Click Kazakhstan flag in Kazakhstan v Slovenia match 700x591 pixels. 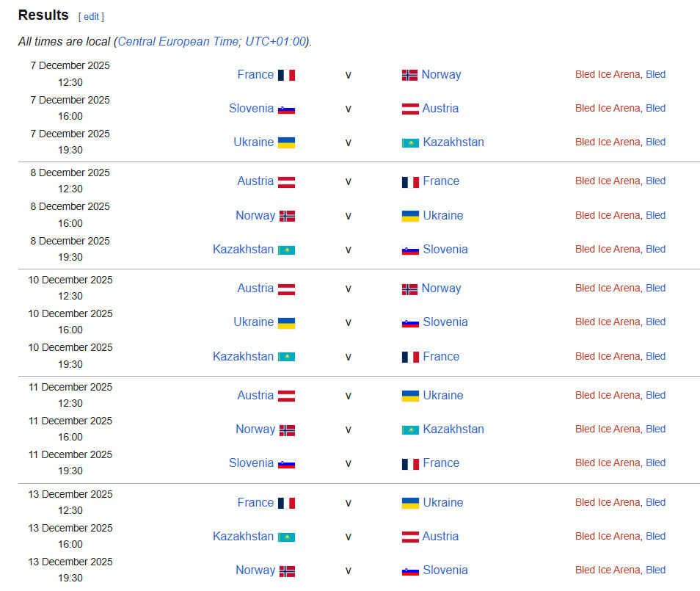click(x=286, y=250)
